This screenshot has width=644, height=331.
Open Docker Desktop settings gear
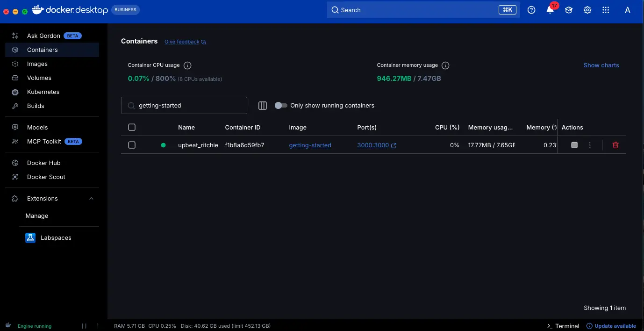click(x=587, y=9)
